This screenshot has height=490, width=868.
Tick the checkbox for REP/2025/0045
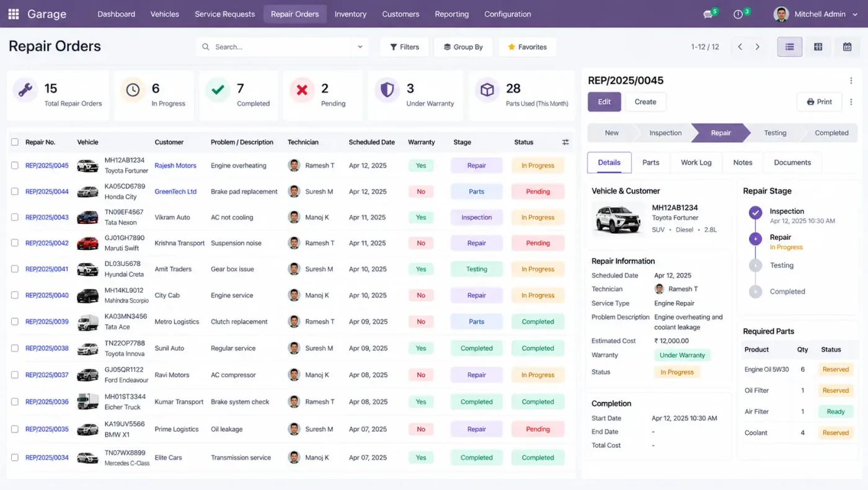click(x=15, y=166)
